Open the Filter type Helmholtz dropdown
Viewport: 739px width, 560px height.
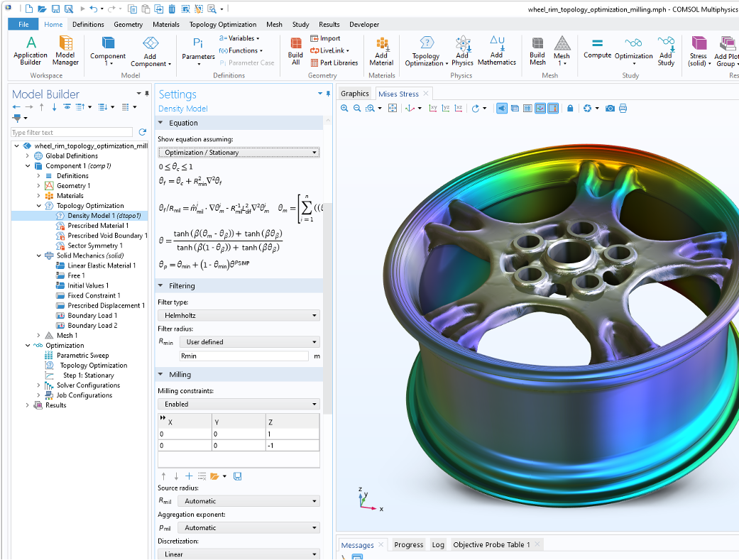(x=238, y=315)
